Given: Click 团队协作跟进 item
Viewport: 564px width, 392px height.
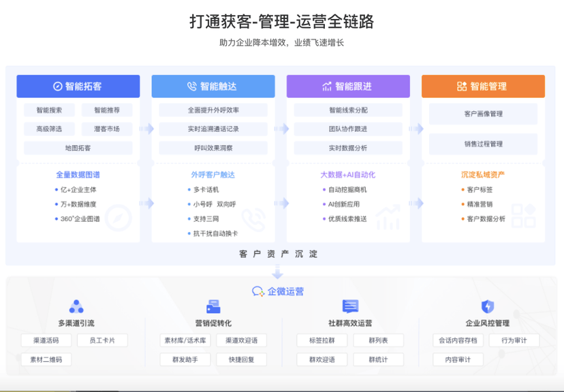Looking at the screenshot, I should coord(348,129).
